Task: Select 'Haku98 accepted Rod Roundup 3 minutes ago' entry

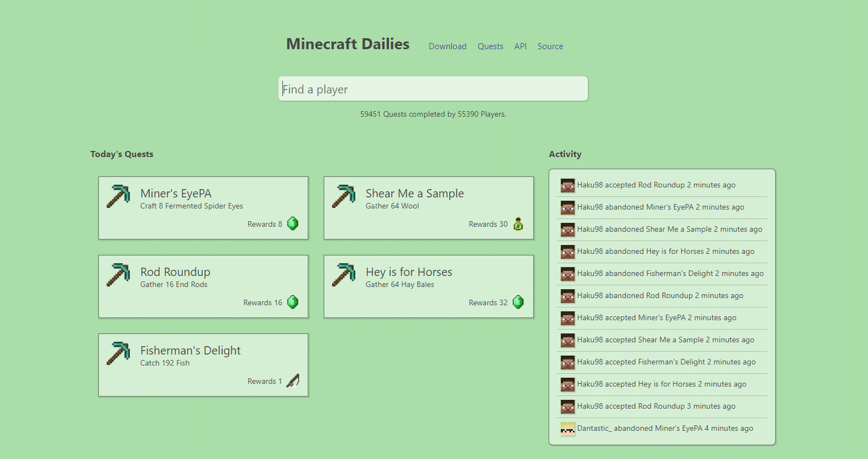Action: click(x=662, y=406)
